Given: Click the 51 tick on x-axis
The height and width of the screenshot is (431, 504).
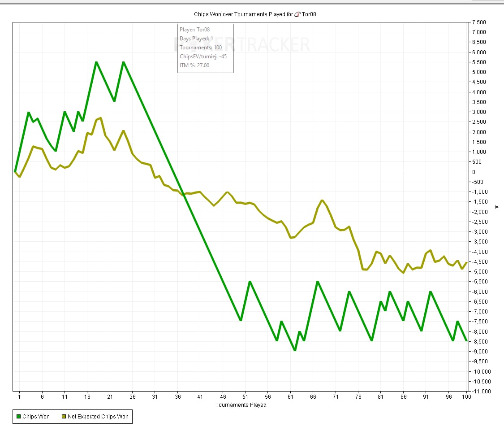Looking at the screenshot, I should pyautogui.click(x=245, y=397).
